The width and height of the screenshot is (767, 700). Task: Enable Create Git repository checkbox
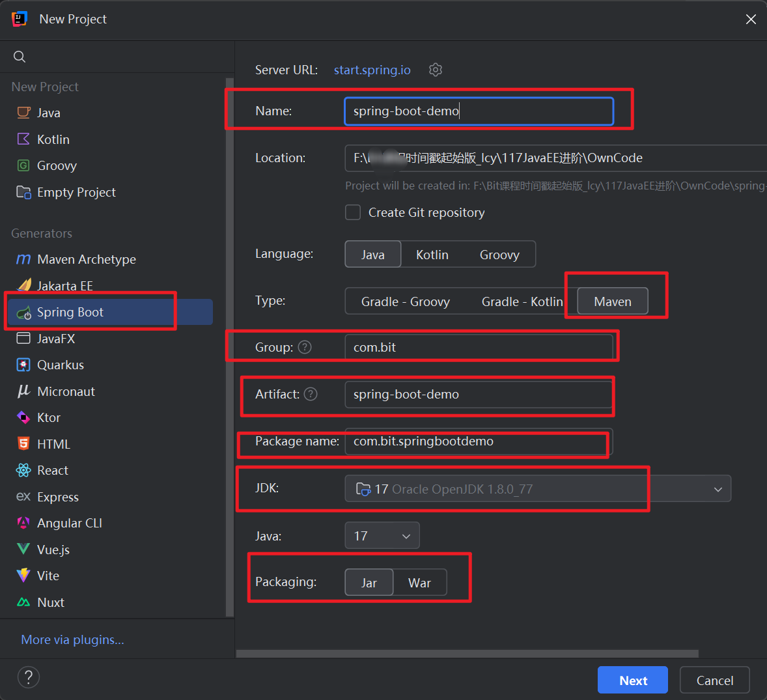pyautogui.click(x=353, y=213)
